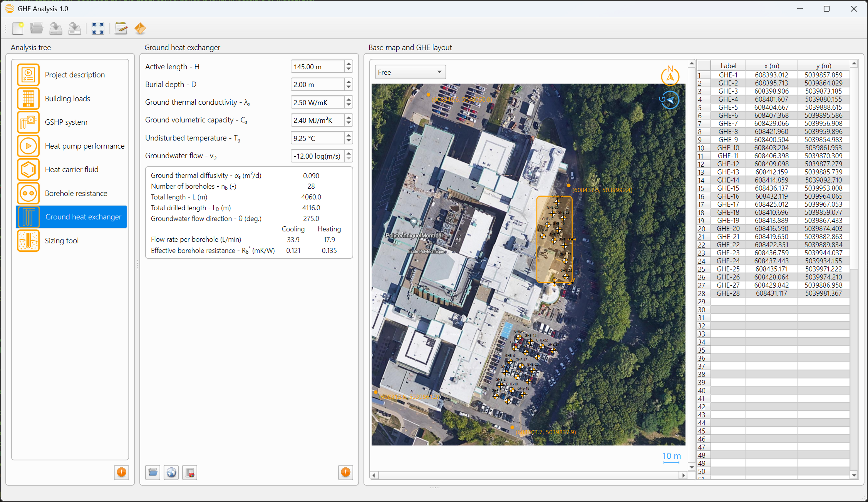Click table scrollbar up arrow

coord(854,63)
